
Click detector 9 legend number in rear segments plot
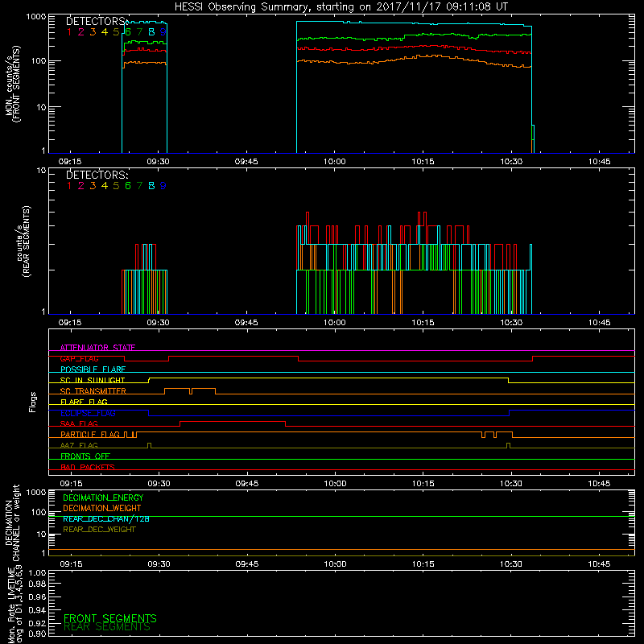click(x=163, y=186)
